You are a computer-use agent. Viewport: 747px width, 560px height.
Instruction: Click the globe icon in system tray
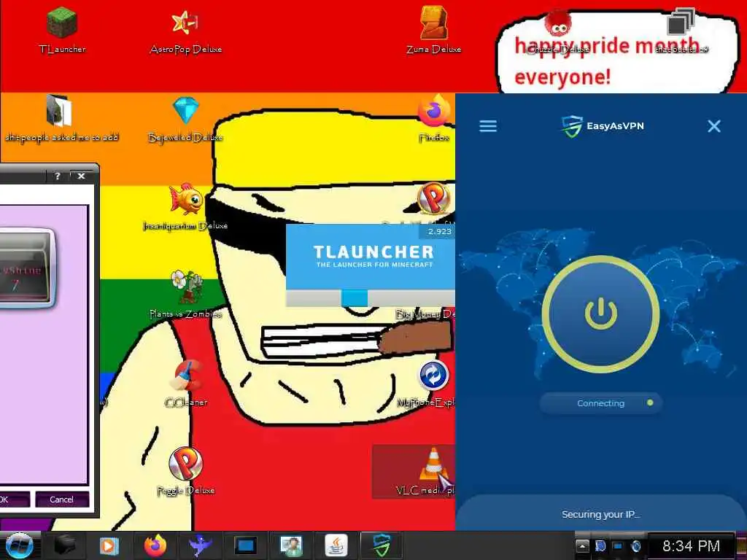coord(635,546)
